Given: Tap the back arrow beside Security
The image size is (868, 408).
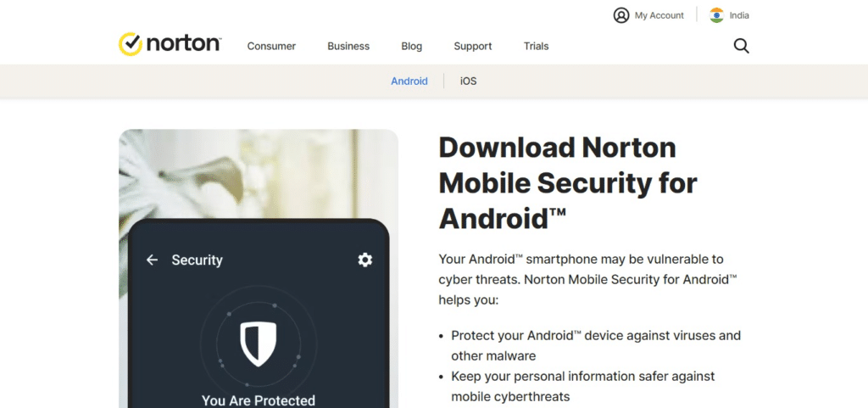Looking at the screenshot, I should (153, 260).
